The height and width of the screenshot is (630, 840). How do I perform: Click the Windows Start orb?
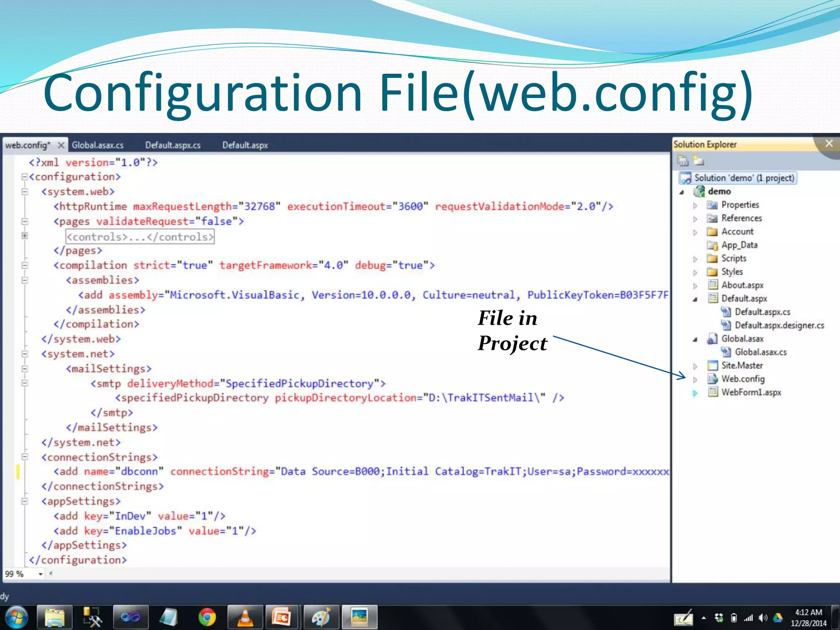point(16,617)
